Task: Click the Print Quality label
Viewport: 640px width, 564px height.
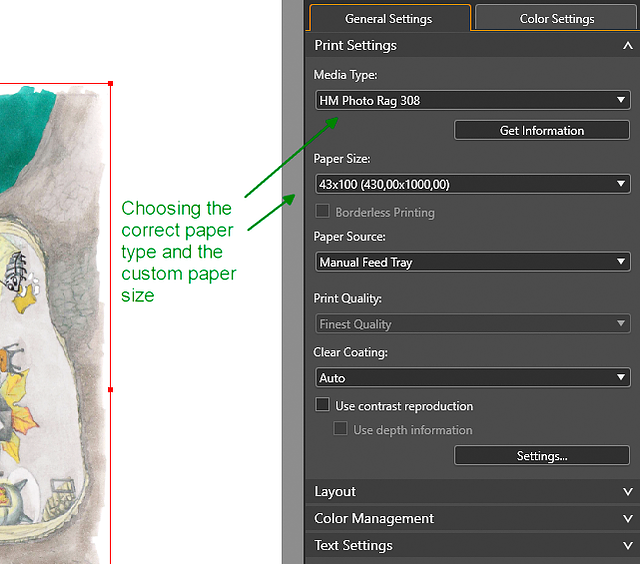Action: pyautogui.click(x=347, y=298)
